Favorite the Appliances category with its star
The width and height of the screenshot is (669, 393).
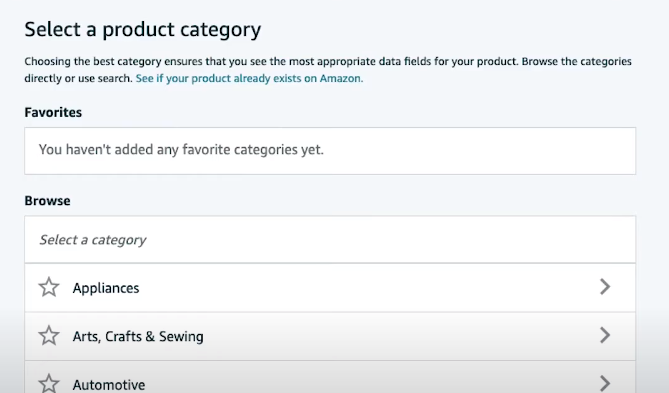[49, 287]
